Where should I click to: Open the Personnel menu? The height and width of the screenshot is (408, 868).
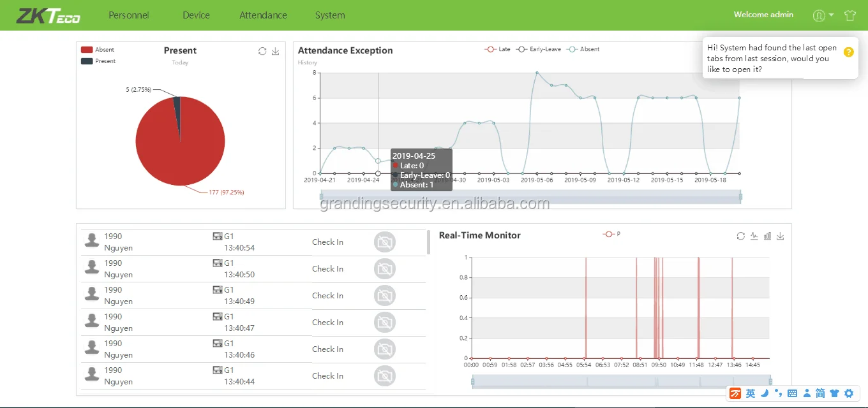click(x=129, y=15)
